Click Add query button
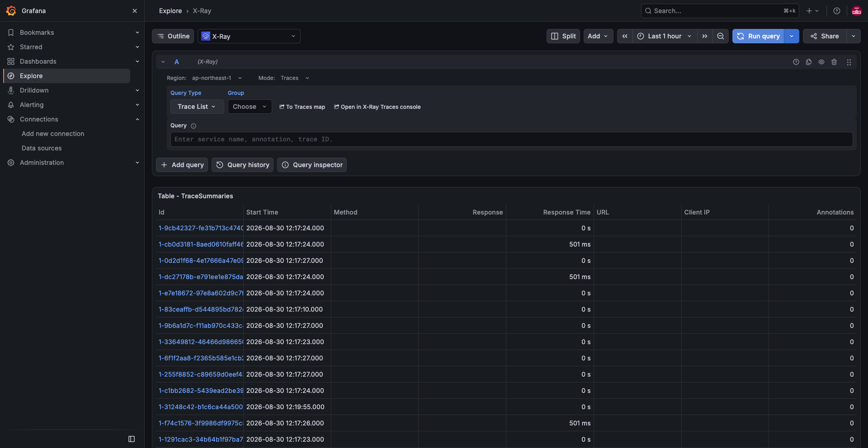 point(182,165)
